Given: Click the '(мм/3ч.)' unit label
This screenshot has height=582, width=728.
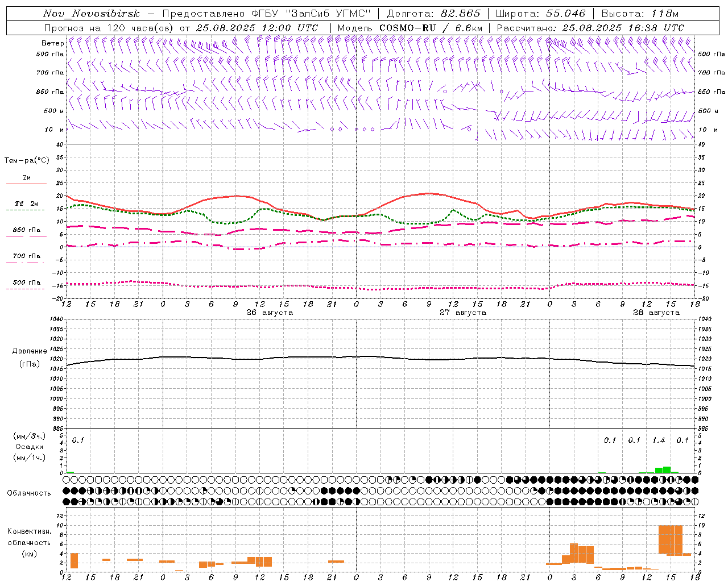Looking at the screenshot, I should pos(30,436).
